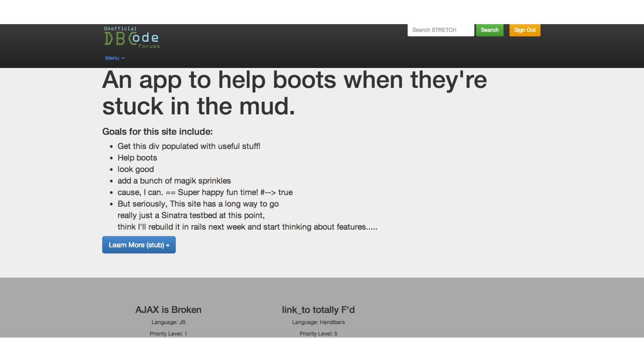Click the Sinatra testbed text line

tap(191, 216)
